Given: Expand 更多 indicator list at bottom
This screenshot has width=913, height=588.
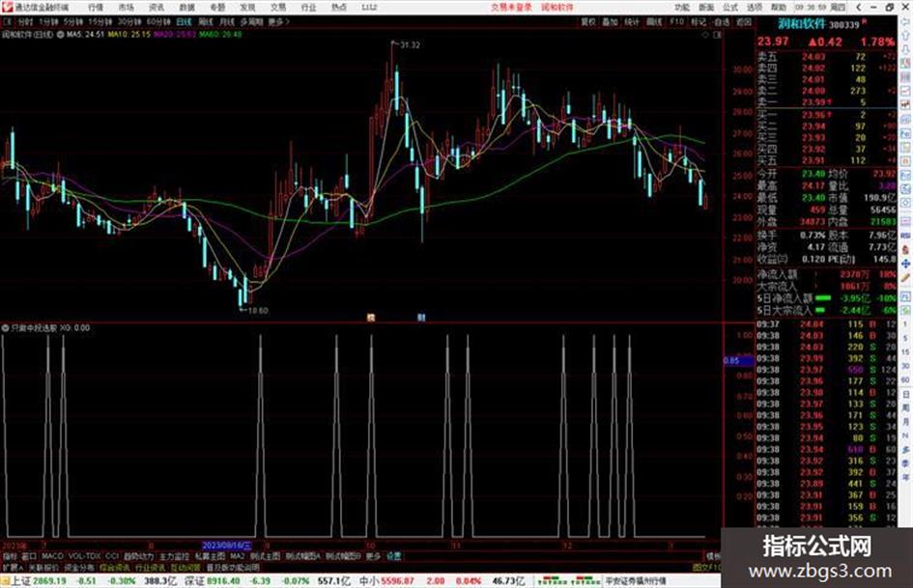Looking at the screenshot, I should [373, 556].
